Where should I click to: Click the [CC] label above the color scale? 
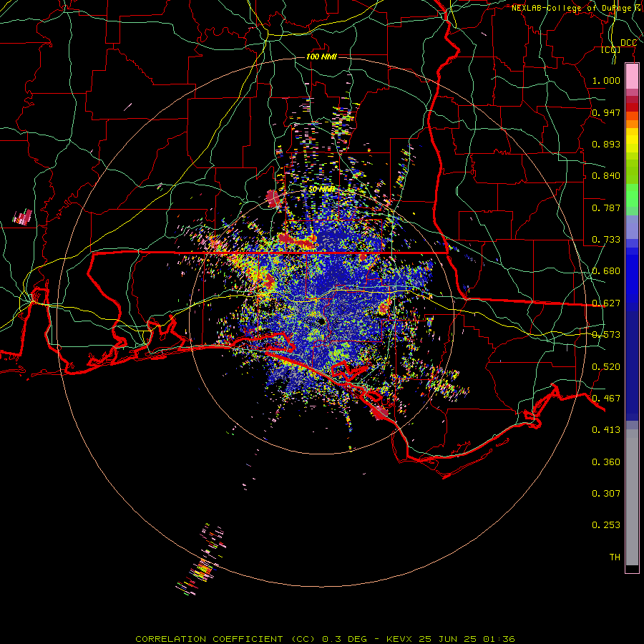[611, 49]
